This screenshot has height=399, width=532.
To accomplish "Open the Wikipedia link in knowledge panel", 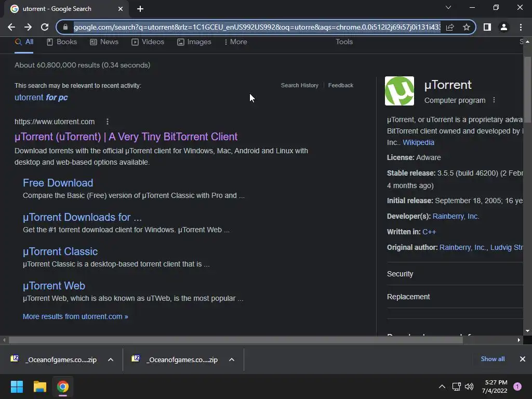I will 418,142.
